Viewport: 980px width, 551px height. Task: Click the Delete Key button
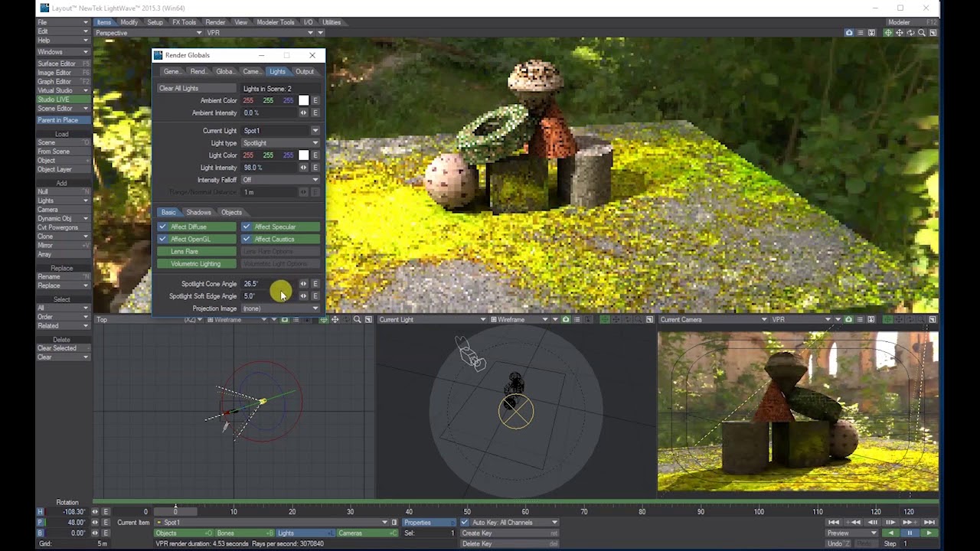pyautogui.click(x=509, y=544)
